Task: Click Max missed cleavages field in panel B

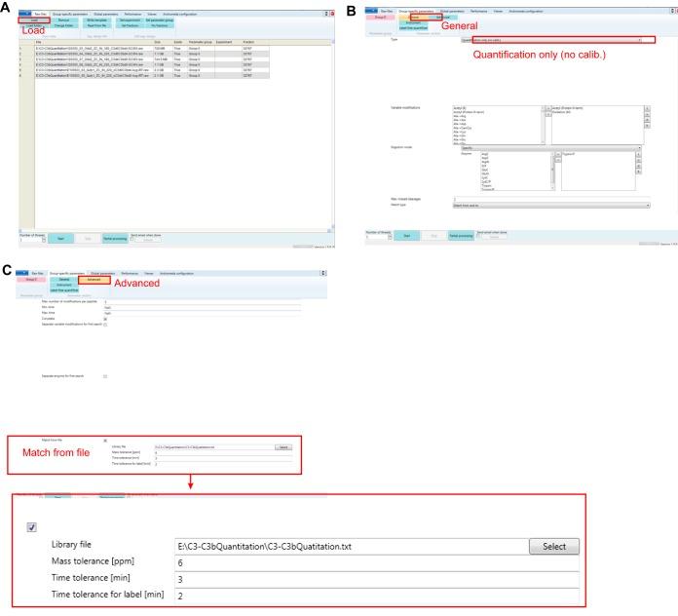Action: click(552, 198)
